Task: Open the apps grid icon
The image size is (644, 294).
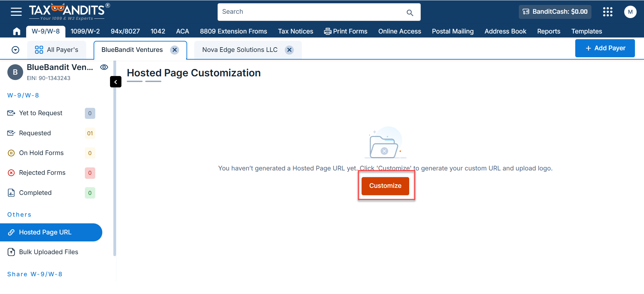Action: (607, 12)
